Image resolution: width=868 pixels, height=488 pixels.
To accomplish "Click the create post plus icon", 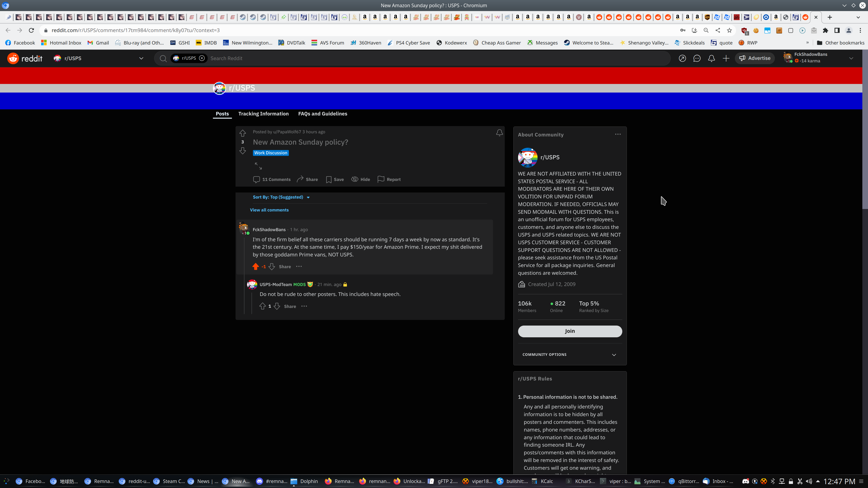I will pyautogui.click(x=726, y=58).
